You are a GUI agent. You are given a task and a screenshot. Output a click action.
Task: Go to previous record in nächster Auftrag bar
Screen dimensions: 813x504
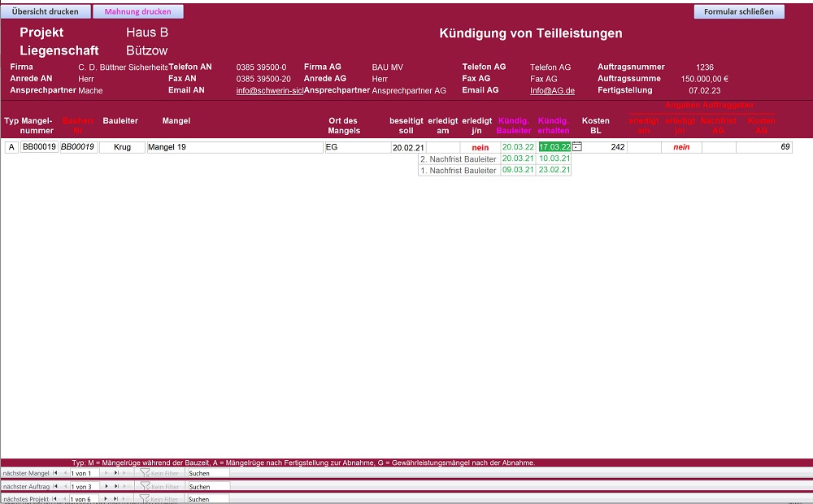65,486
